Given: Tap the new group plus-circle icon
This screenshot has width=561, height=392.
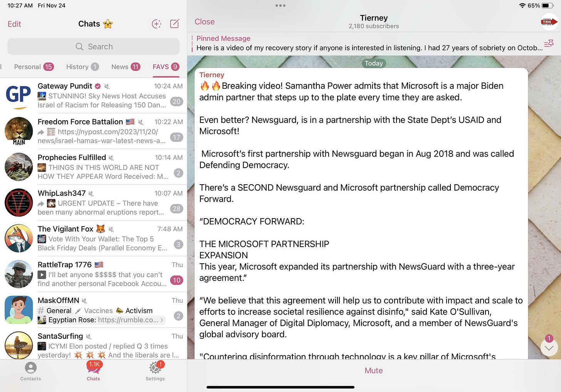Looking at the screenshot, I should pos(156,24).
